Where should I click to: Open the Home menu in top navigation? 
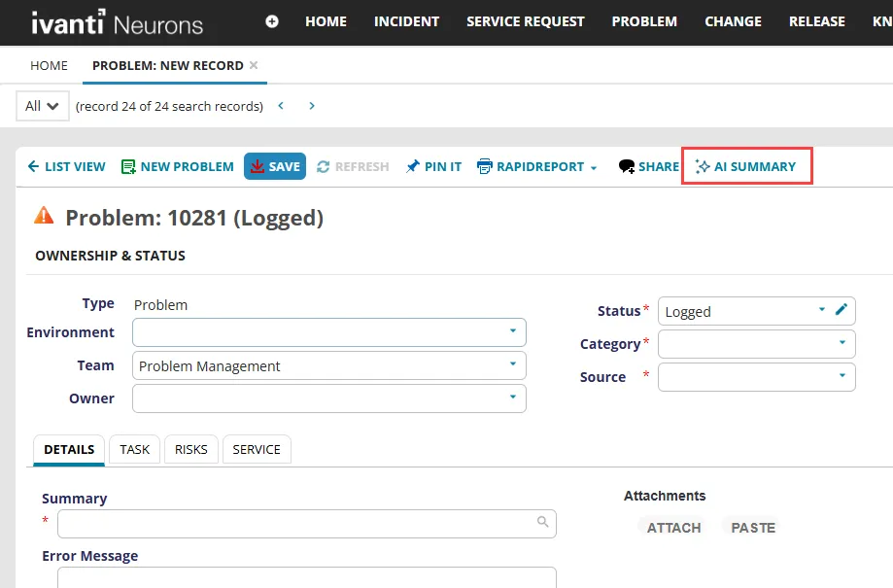pyautogui.click(x=326, y=21)
